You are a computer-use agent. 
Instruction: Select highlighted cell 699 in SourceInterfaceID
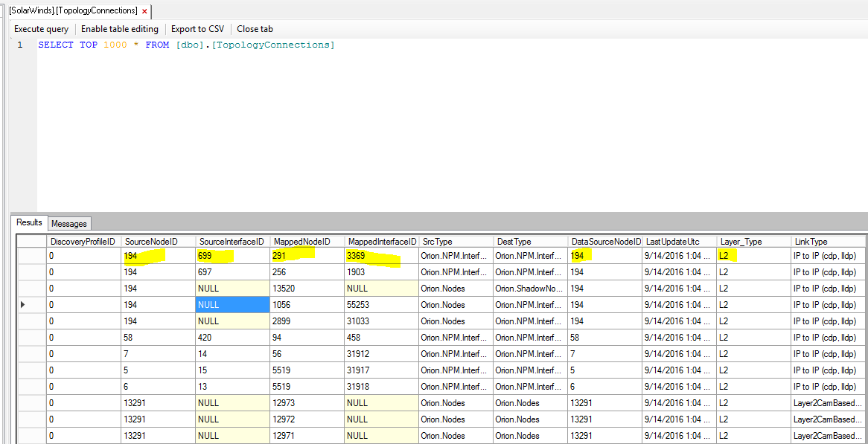(x=233, y=255)
